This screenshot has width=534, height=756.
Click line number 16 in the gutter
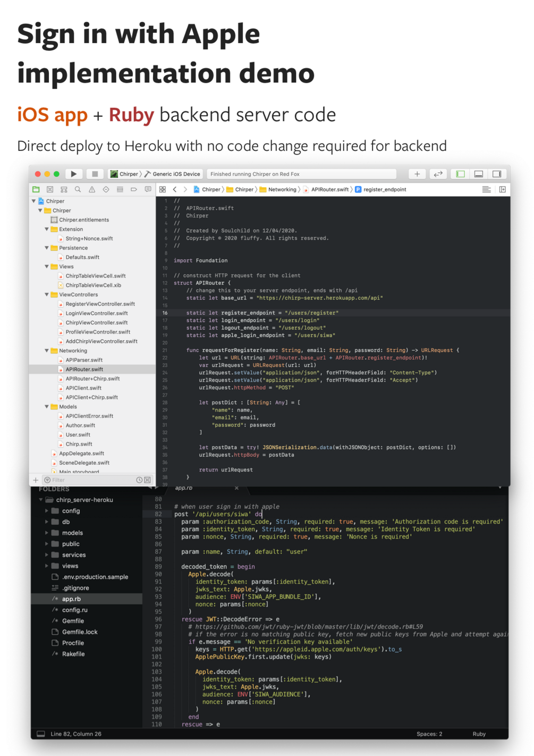pyautogui.click(x=165, y=313)
